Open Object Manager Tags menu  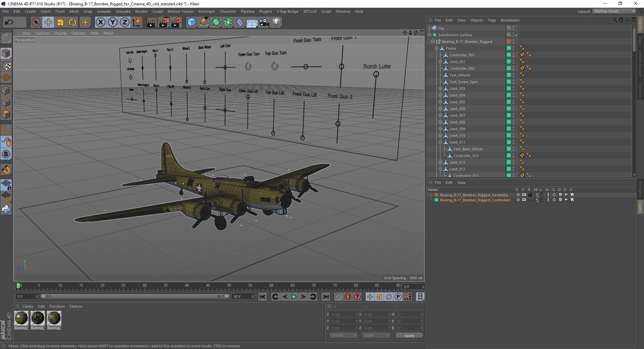coord(492,20)
